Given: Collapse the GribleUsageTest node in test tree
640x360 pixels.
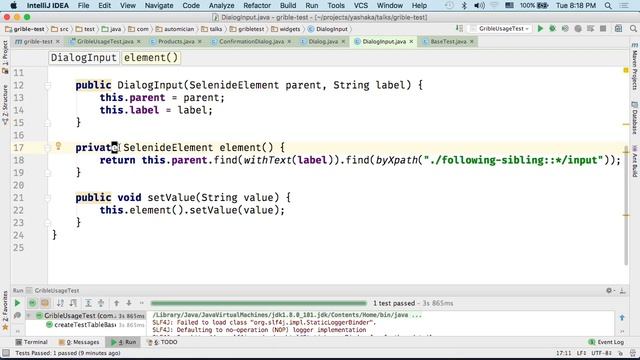Looking at the screenshot, I should (x=29, y=316).
